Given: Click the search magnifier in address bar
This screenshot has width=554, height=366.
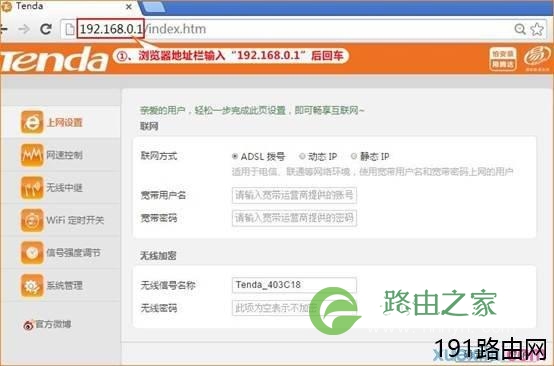Looking at the screenshot, I should click(520, 29).
